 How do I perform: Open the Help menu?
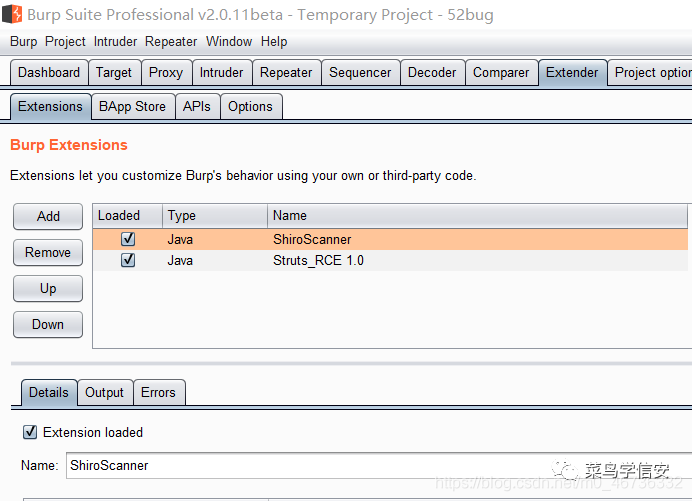274,41
